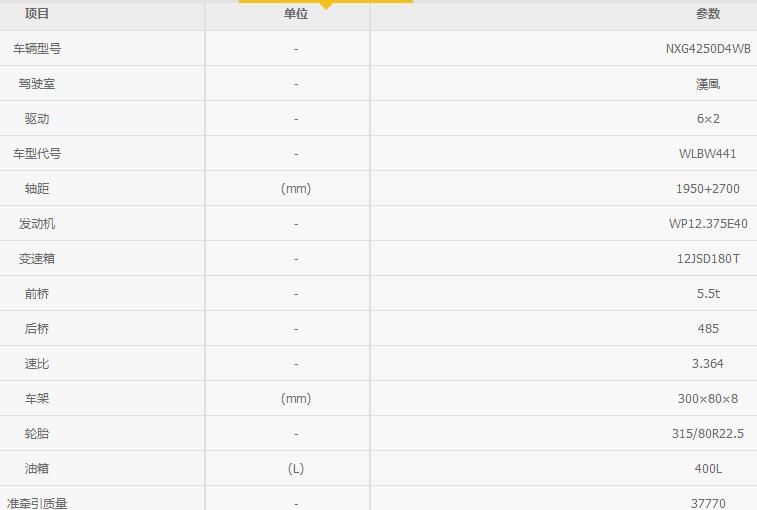
Task: Click the 驱动 value 6×2
Action: [x=708, y=119]
